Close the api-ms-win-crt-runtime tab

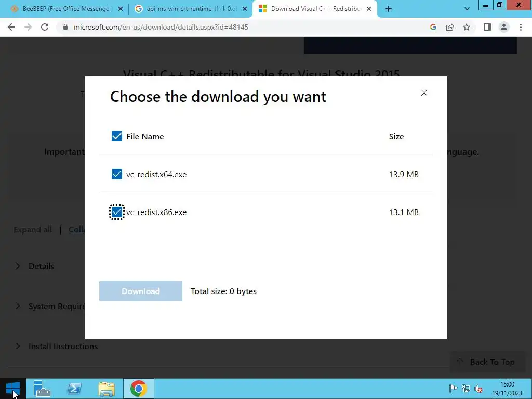tap(245, 9)
